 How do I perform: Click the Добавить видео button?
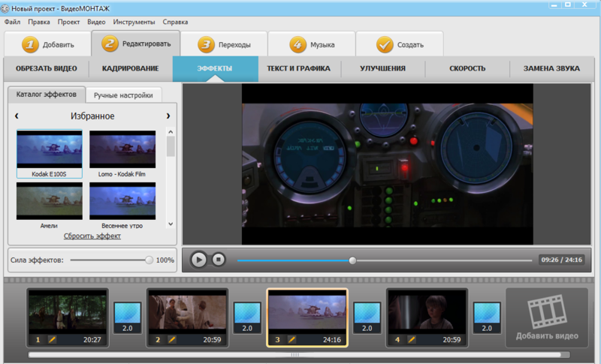pos(547,317)
